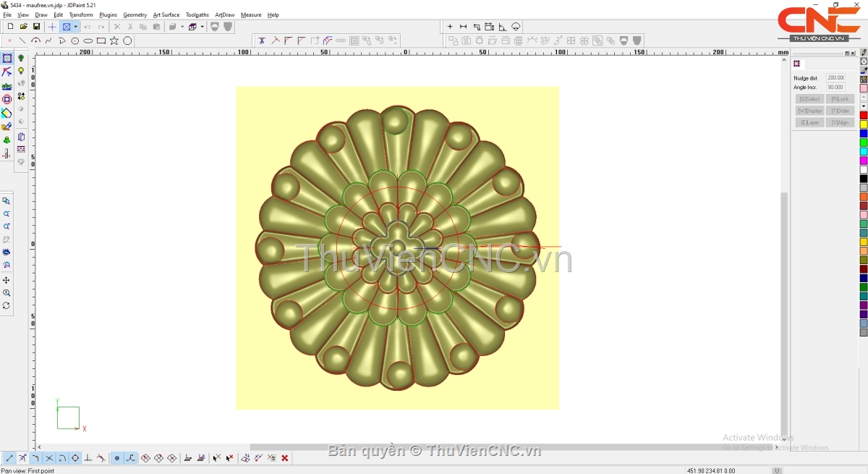Toggle the point snap dot in the bottom toolbar
This screenshot has height=474, width=868.
click(x=117, y=458)
